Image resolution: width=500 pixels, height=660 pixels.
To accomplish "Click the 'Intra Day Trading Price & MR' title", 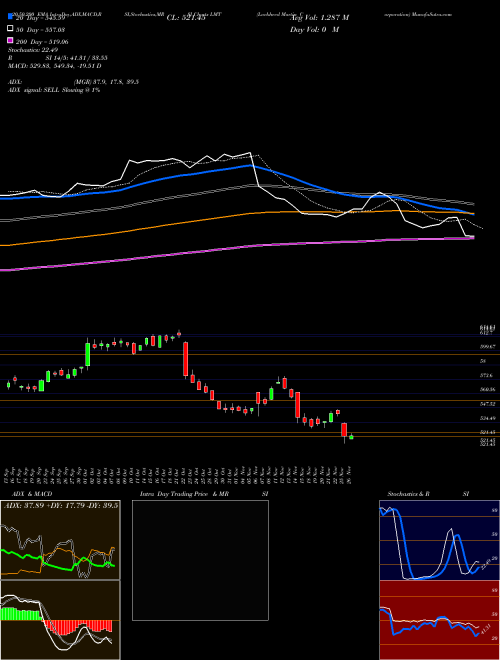I will coord(185,494).
